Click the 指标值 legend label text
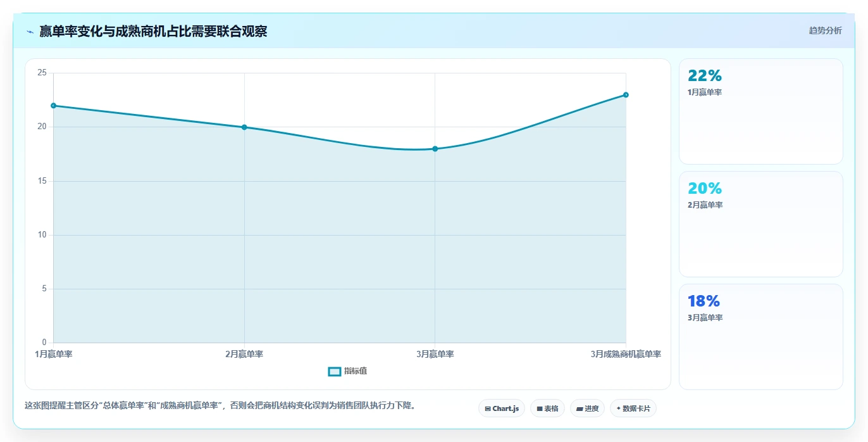 [356, 371]
